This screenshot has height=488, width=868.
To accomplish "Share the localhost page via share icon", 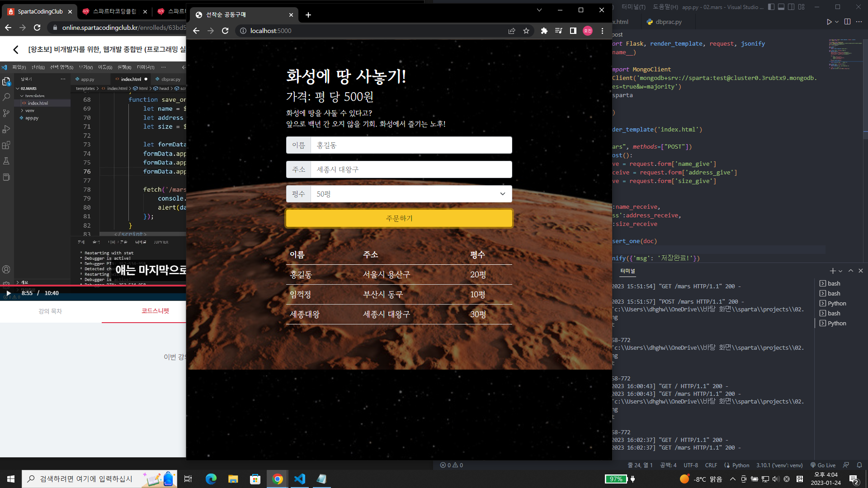I will 512,31.
